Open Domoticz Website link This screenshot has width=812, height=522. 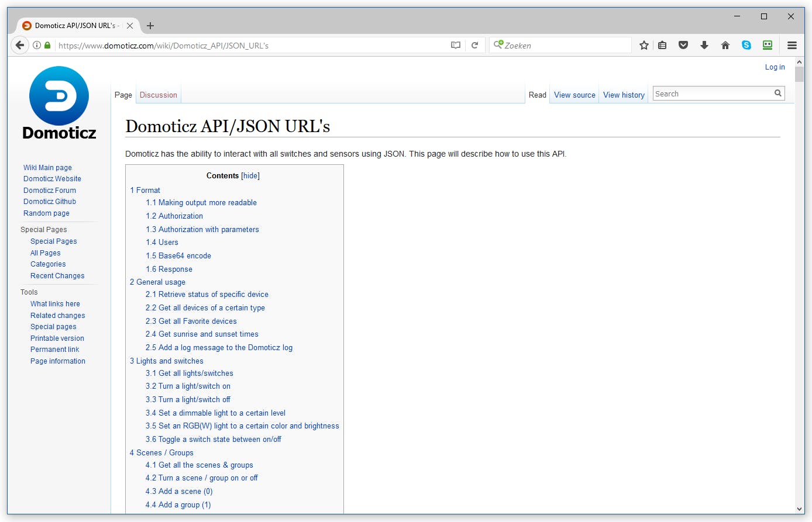(x=52, y=179)
